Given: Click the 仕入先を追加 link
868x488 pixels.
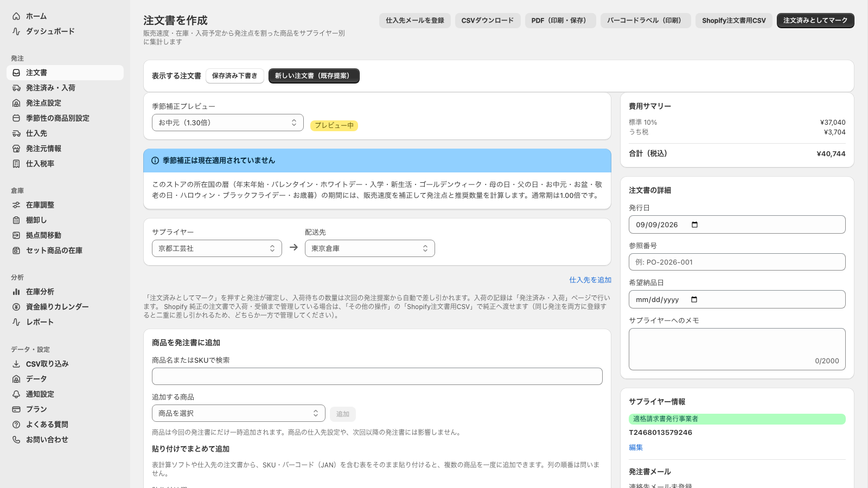Looking at the screenshot, I should click(x=590, y=280).
